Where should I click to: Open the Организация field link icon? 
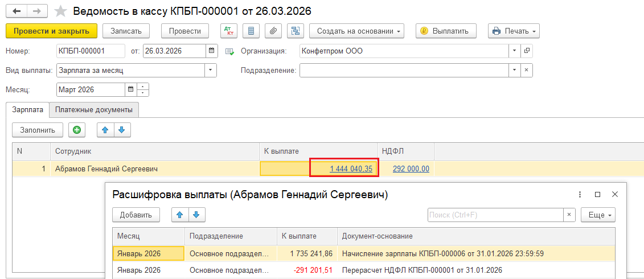click(527, 51)
